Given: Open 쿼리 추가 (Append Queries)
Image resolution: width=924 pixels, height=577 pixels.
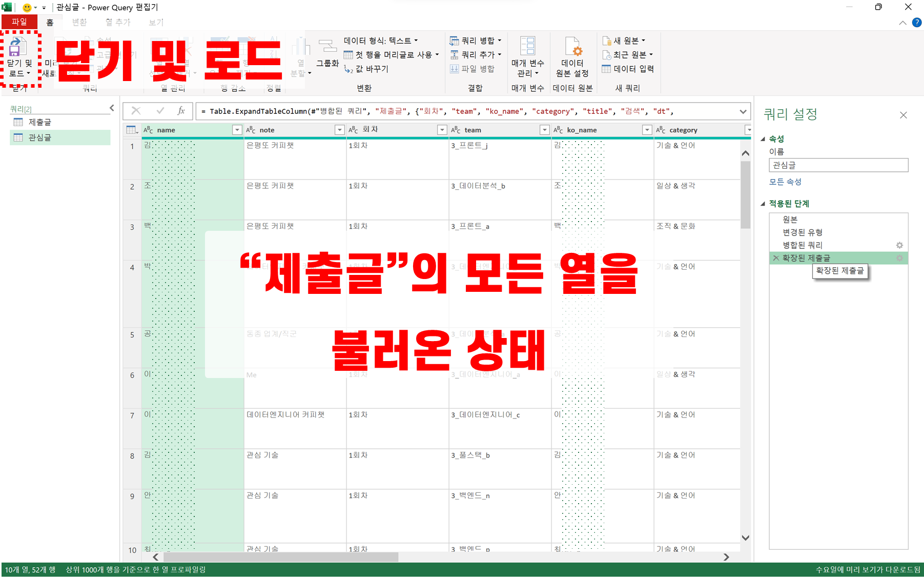Looking at the screenshot, I should [476, 54].
